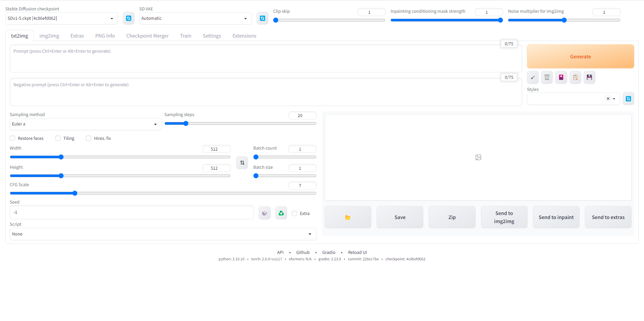This screenshot has height=321, width=644.
Task: Save style using the floppy disk icon
Action: click(x=589, y=77)
